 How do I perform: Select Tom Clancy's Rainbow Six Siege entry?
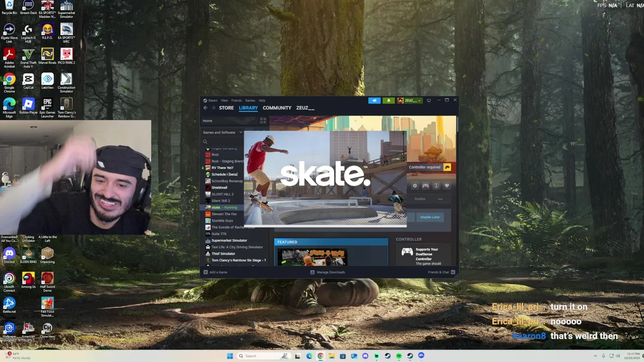tap(235, 260)
